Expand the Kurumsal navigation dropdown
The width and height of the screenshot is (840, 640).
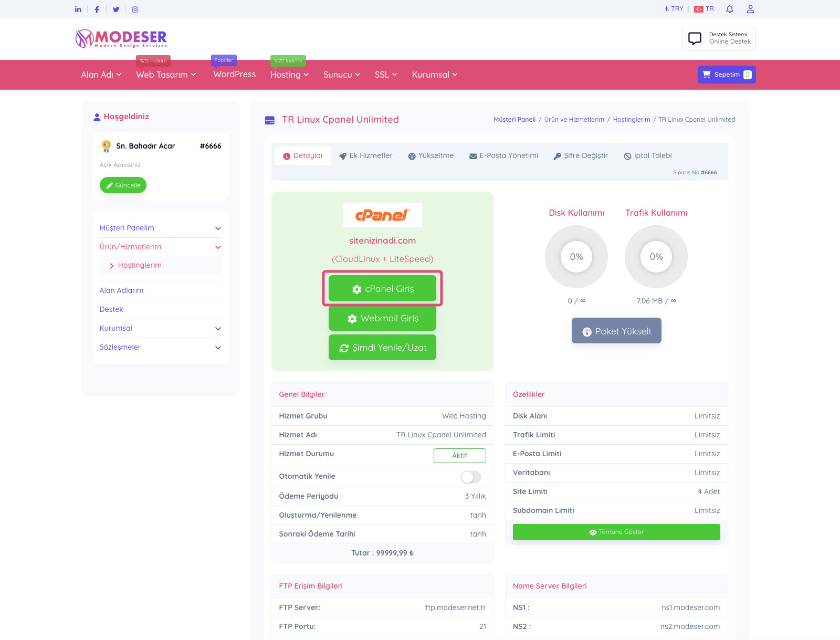coord(435,75)
